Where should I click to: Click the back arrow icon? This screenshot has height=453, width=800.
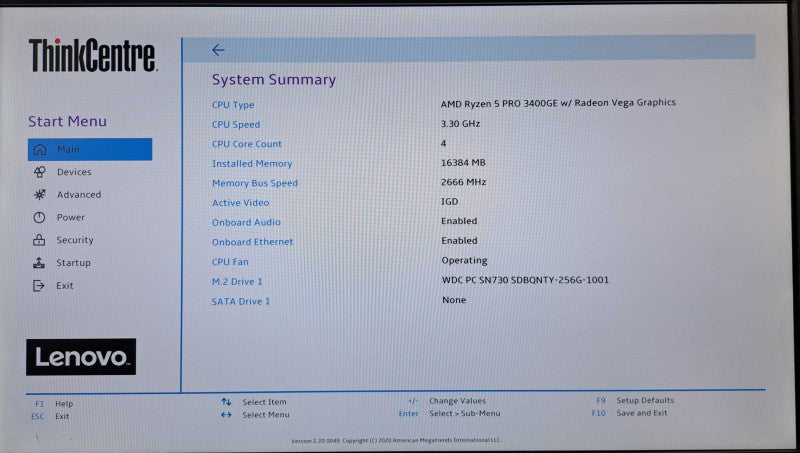[218, 50]
